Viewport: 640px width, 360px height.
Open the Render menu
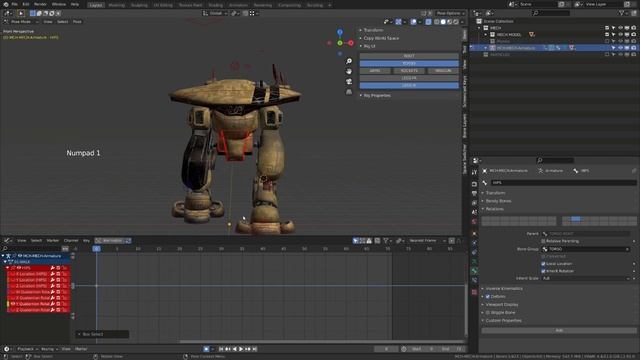pos(40,4)
